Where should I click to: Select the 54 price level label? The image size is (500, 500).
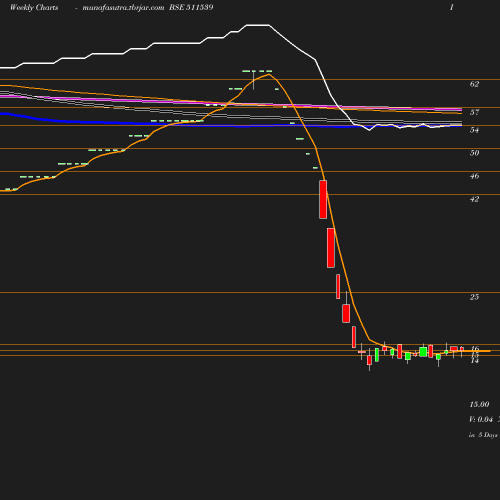474,130
